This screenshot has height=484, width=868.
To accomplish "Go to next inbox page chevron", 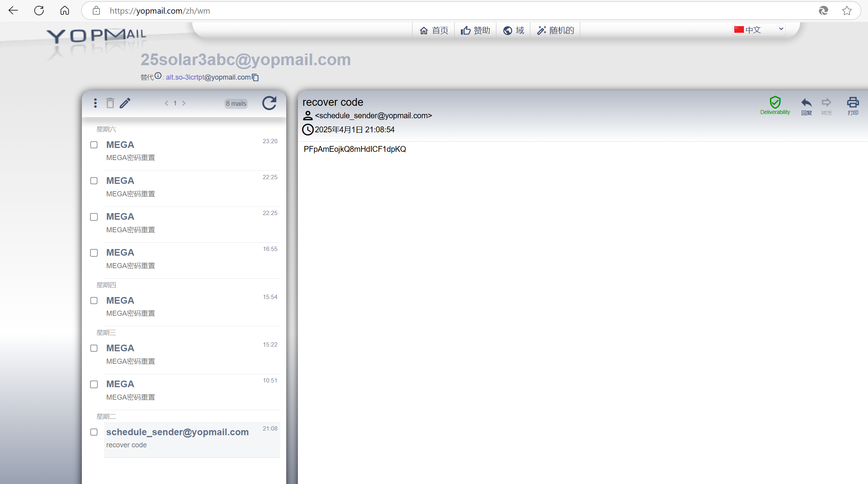I will coord(184,103).
